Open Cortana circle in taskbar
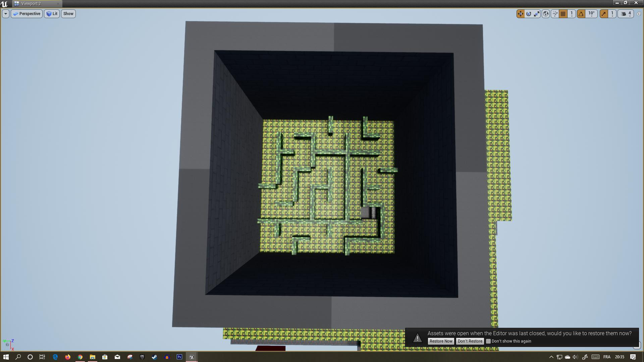Viewport: 644px width, 362px height. tap(30, 357)
